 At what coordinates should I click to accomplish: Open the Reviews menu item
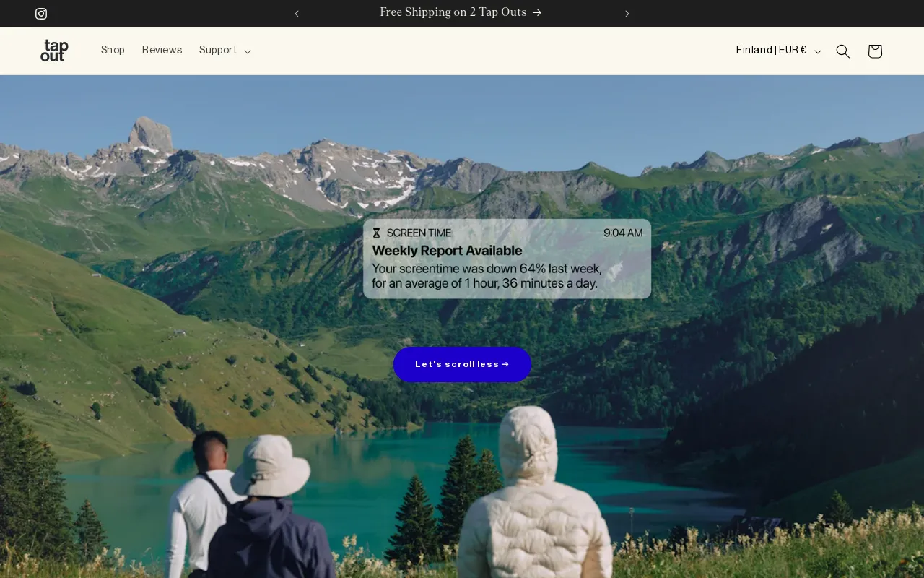[162, 51]
